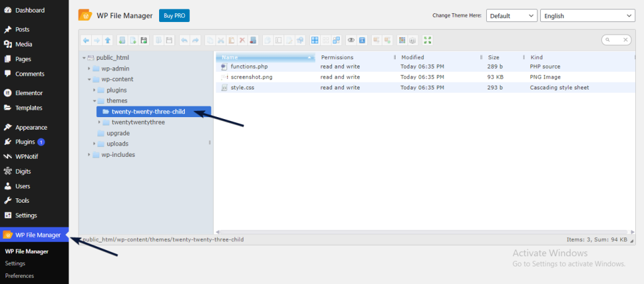644x284 pixels.
Task: Go to parent folder with up arrow
Action: [x=108, y=40]
